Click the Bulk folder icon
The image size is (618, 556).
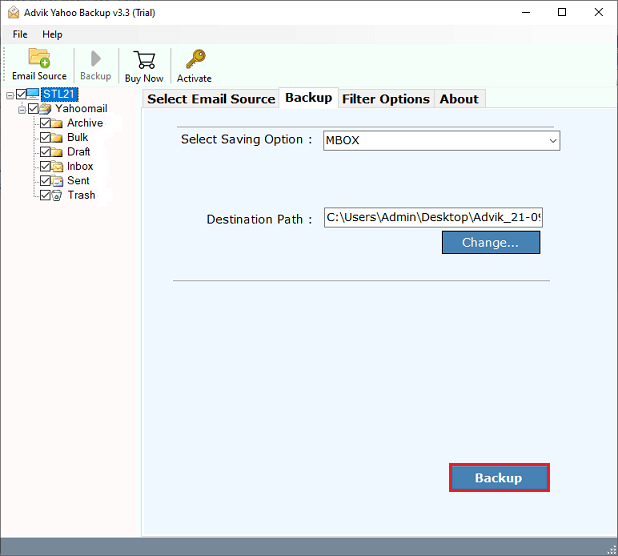coord(56,138)
